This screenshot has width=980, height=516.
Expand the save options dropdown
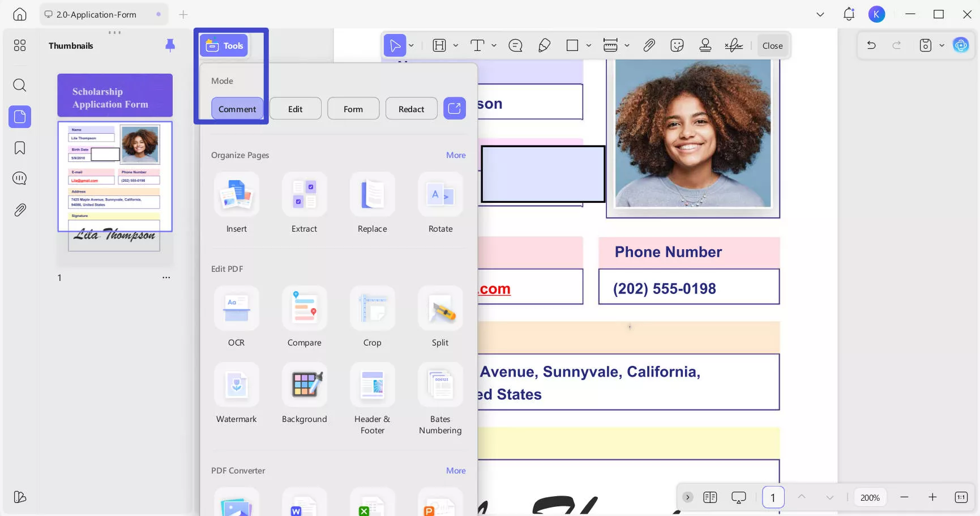coord(942,45)
